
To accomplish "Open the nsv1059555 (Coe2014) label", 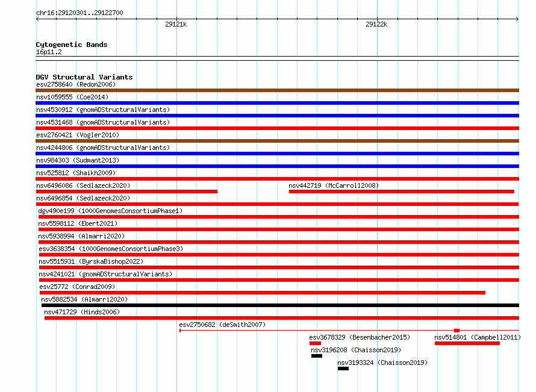I will click(x=72, y=97).
